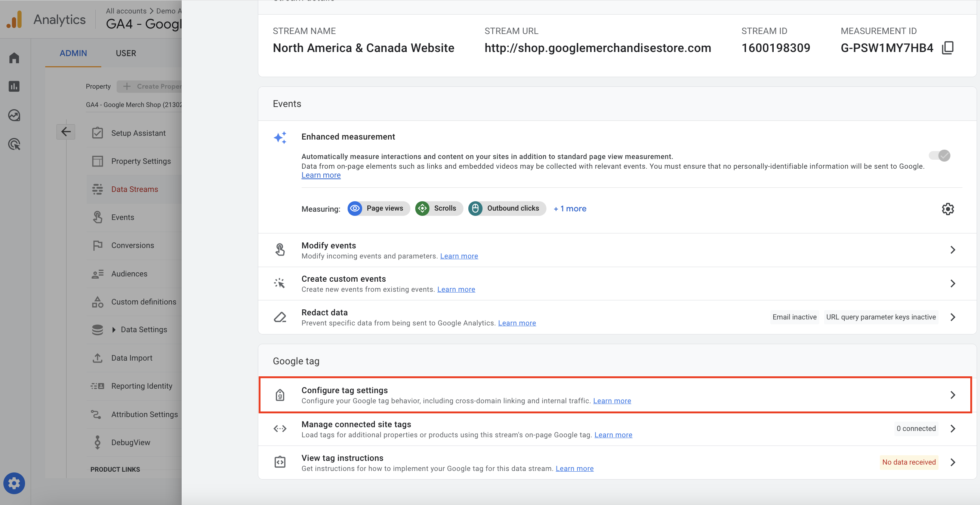The width and height of the screenshot is (980, 505).
Task: Expand the Modify events row chevron
Action: click(953, 250)
